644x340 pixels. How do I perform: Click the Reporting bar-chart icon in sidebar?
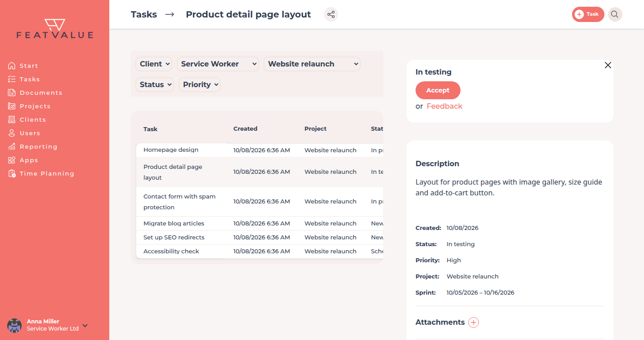tap(12, 146)
